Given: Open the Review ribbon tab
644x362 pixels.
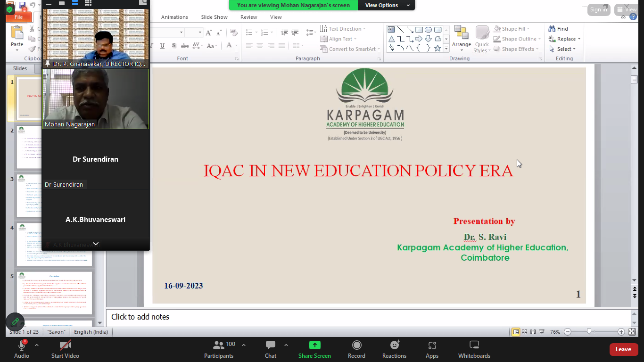Looking at the screenshot, I should tap(248, 17).
